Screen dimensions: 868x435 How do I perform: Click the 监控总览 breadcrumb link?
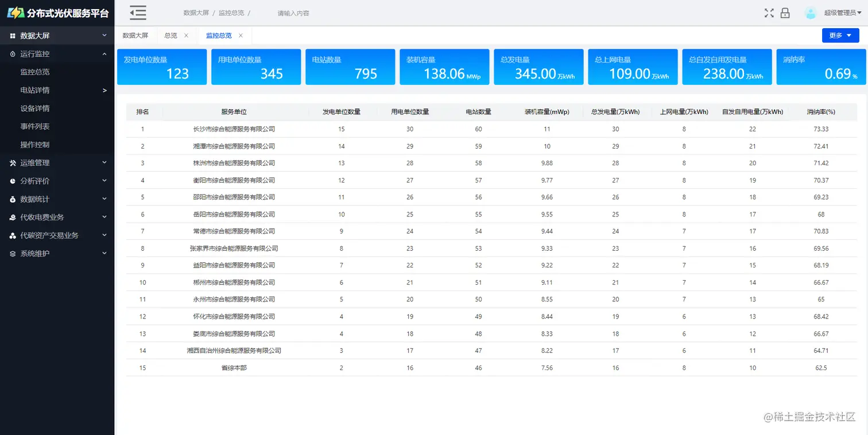pos(231,13)
